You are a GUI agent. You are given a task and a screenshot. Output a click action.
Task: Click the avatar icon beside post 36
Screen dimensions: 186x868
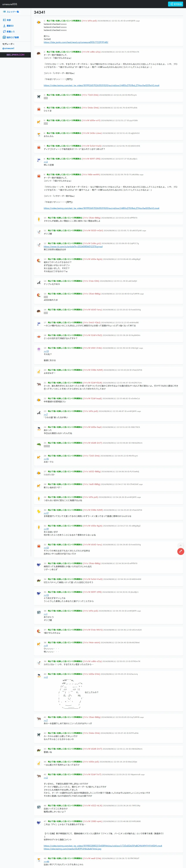click(39, 612)
